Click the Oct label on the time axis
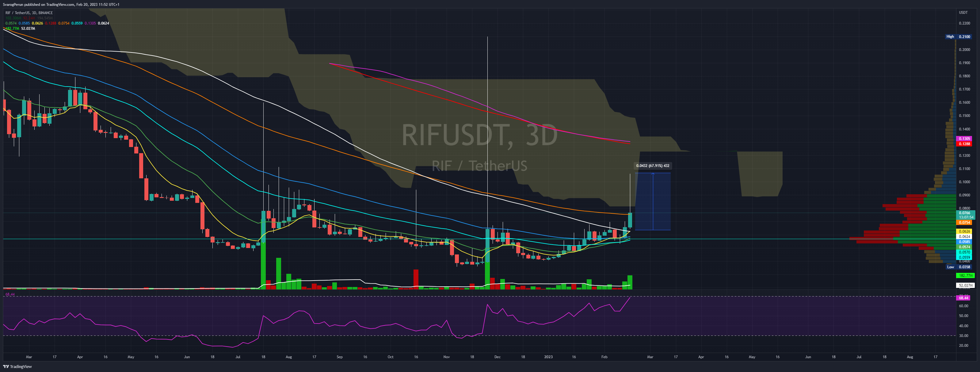This screenshot has height=372, width=980. pos(390,357)
